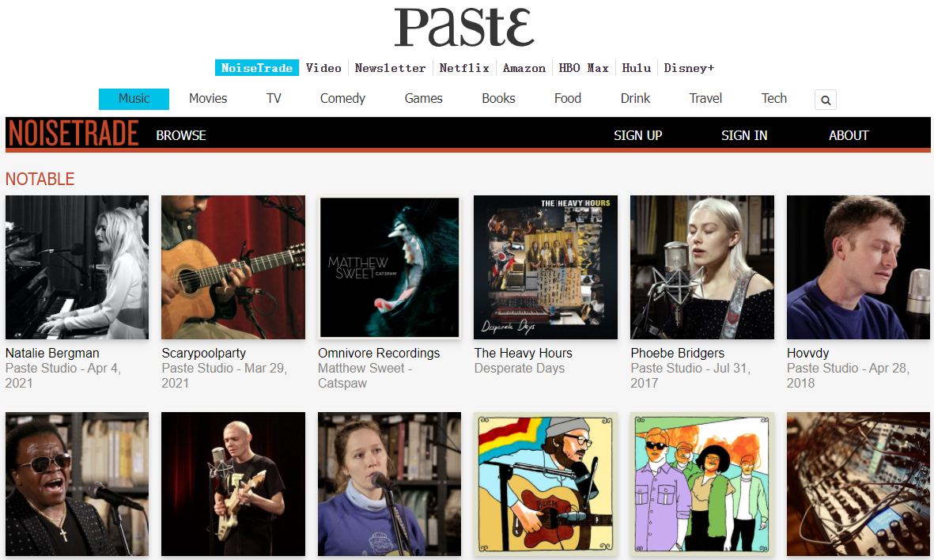Click the Omnivore Recordings title
Image resolution: width=934 pixels, height=560 pixels.
point(379,354)
